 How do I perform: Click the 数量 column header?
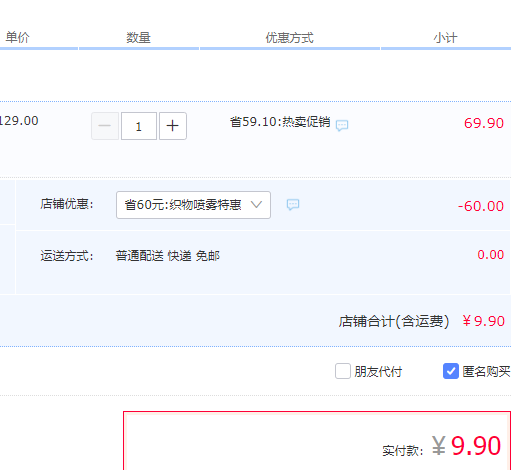[138, 37]
